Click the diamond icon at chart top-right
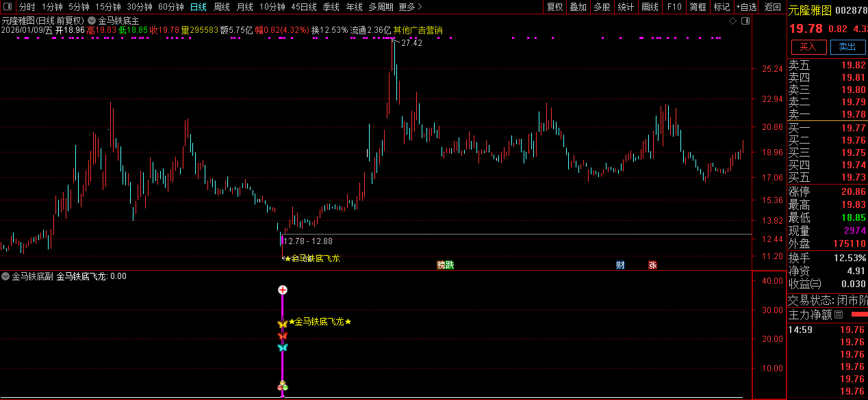This screenshot has width=868, height=400. pyautogui.click(x=733, y=21)
